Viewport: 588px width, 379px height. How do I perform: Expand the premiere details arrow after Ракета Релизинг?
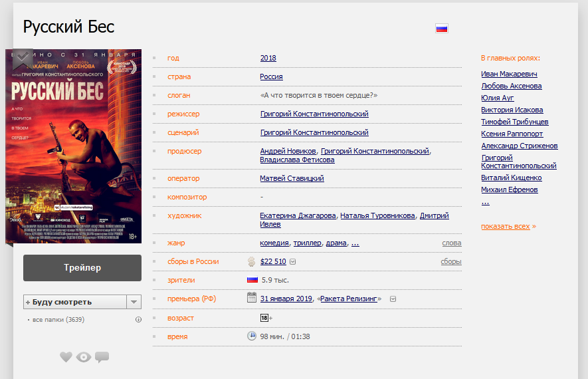[393, 299]
